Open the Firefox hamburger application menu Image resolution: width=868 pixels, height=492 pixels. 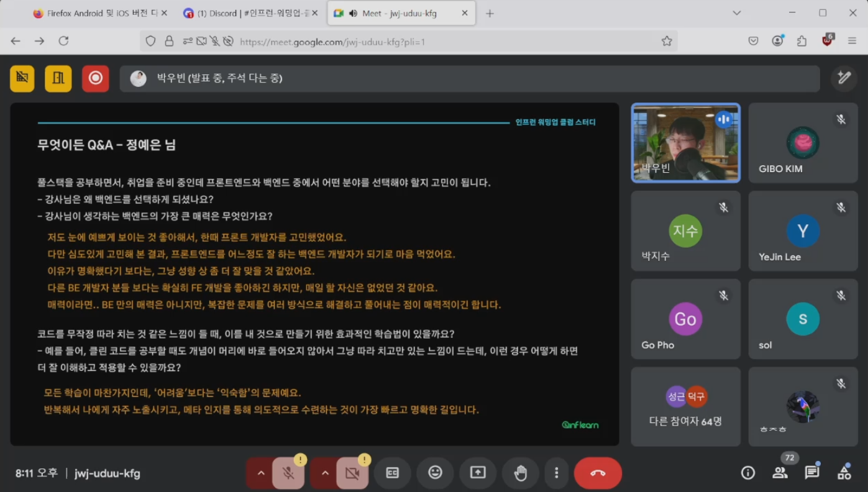point(852,41)
